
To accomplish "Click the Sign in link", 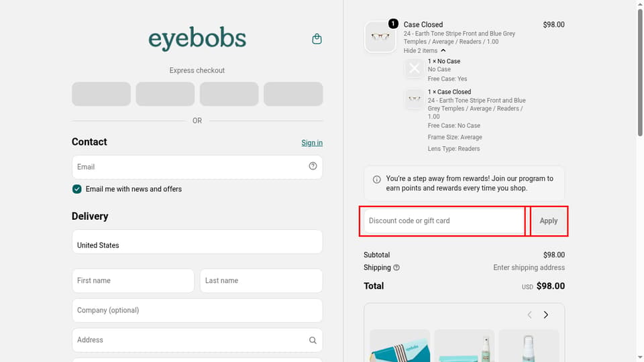I will click(312, 143).
